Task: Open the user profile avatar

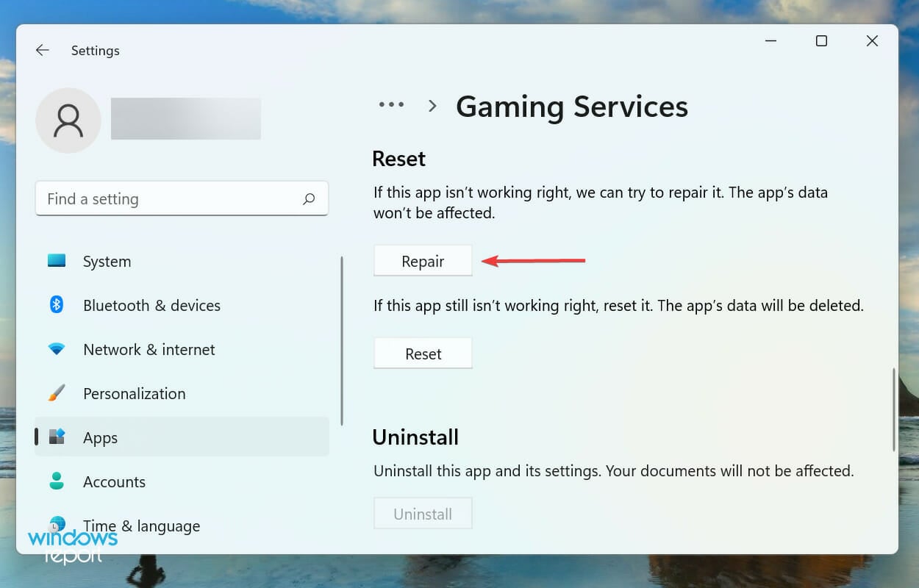Action: (x=68, y=121)
